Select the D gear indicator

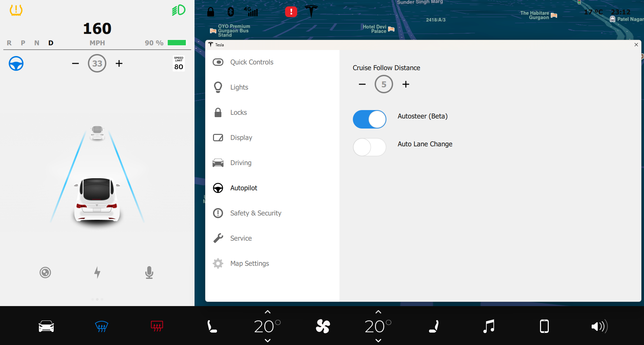(51, 43)
